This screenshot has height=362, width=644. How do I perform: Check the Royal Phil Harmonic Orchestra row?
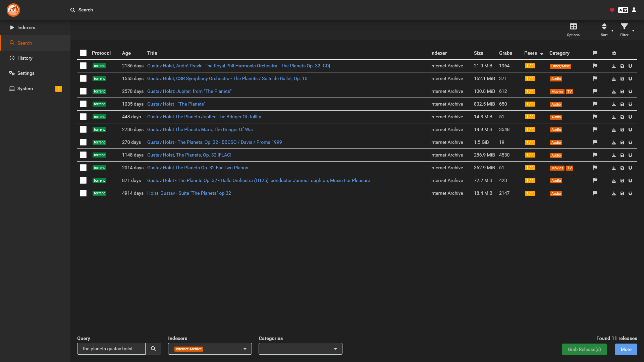point(83,66)
